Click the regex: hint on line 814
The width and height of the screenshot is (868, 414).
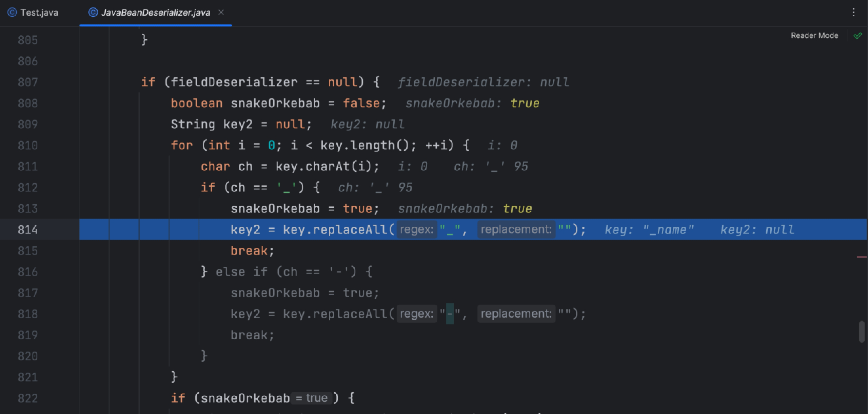(x=417, y=229)
